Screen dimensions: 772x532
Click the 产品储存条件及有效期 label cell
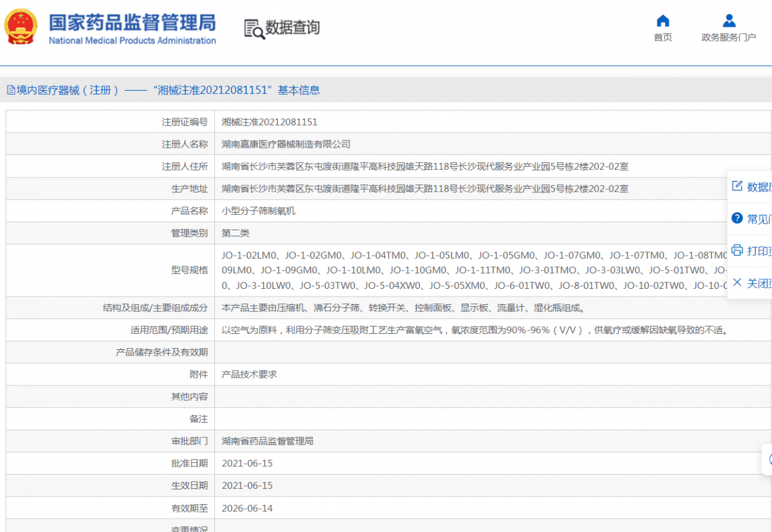pyautogui.click(x=110, y=352)
